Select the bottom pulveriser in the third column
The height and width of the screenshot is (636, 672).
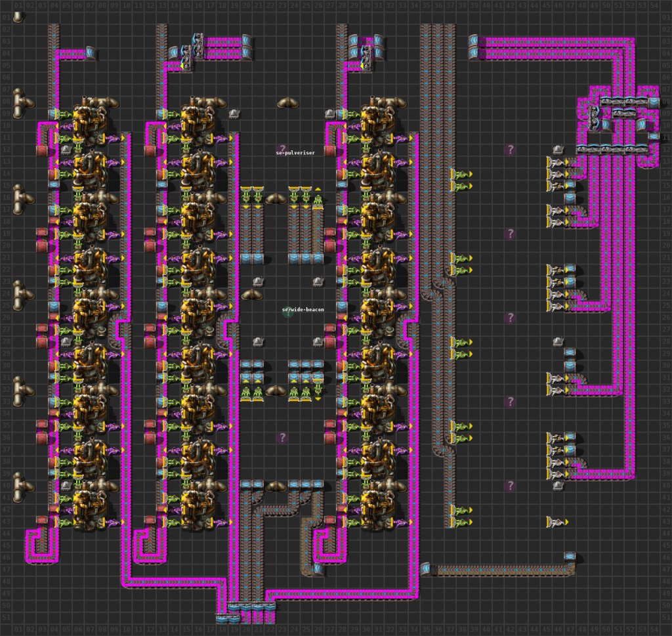point(377,505)
